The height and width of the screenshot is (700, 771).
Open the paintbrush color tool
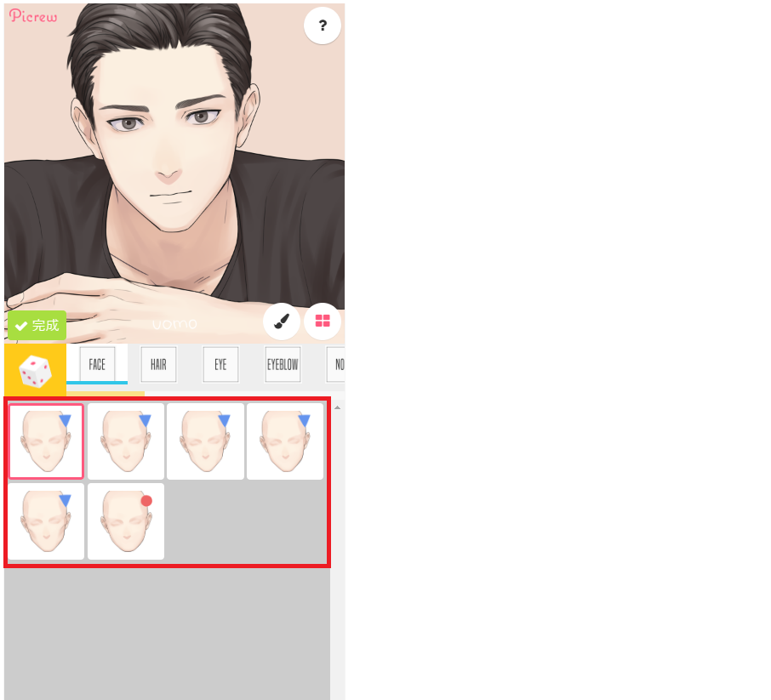282,322
